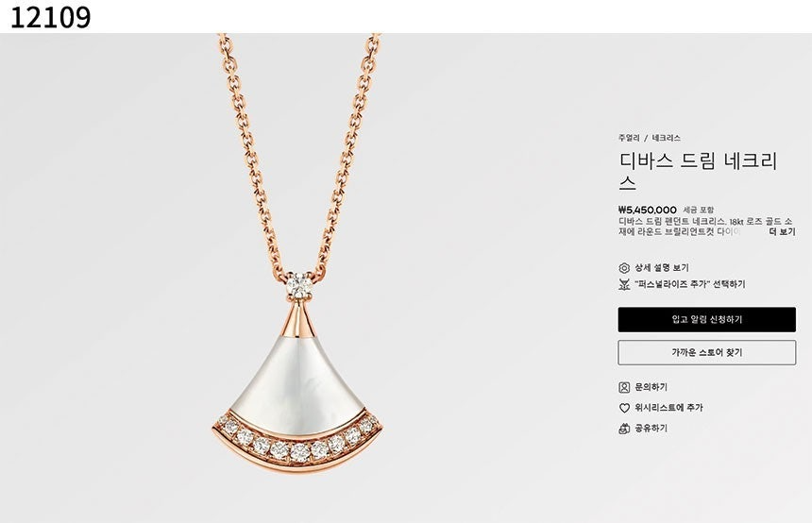Expand the description with 더 보기
The image size is (812, 523).
pos(782,232)
